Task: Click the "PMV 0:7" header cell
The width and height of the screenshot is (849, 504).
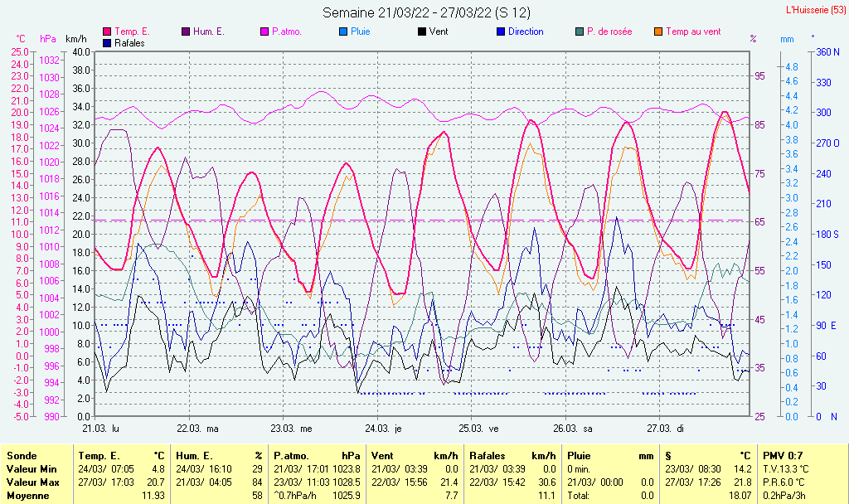Action: (x=783, y=456)
